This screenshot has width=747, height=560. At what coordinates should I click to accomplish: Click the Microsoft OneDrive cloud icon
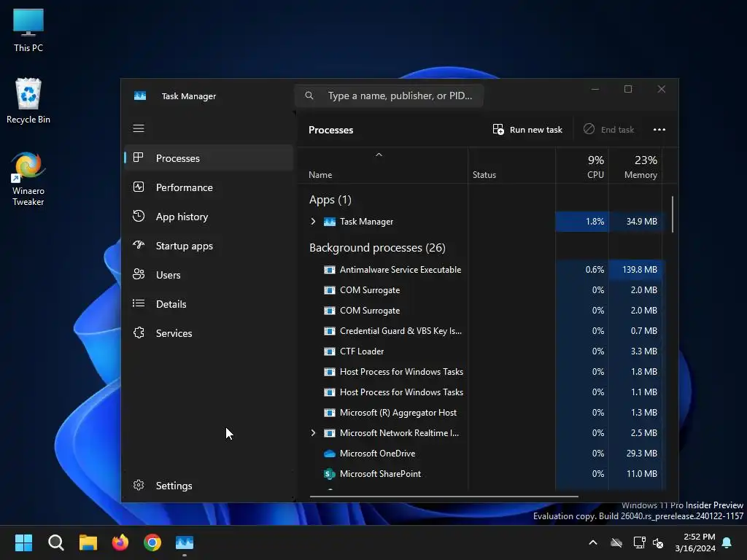pos(329,454)
